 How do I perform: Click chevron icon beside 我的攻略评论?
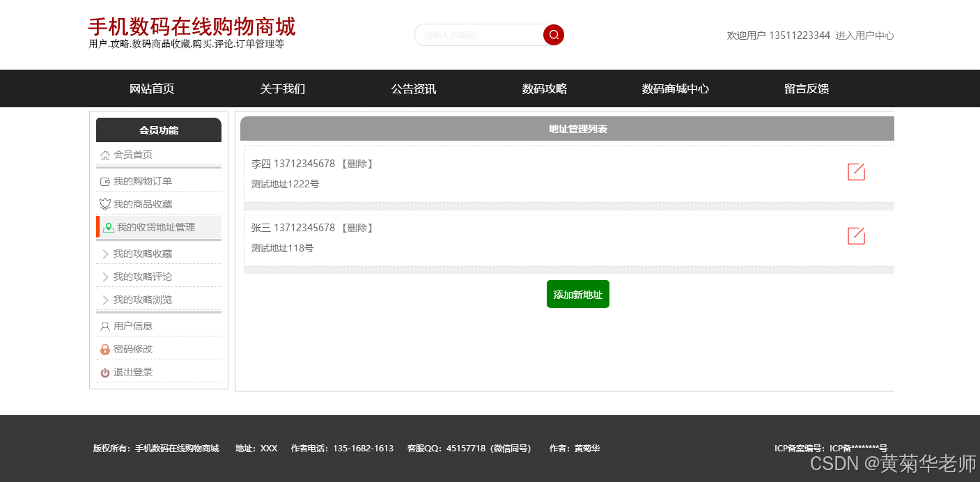[105, 277]
